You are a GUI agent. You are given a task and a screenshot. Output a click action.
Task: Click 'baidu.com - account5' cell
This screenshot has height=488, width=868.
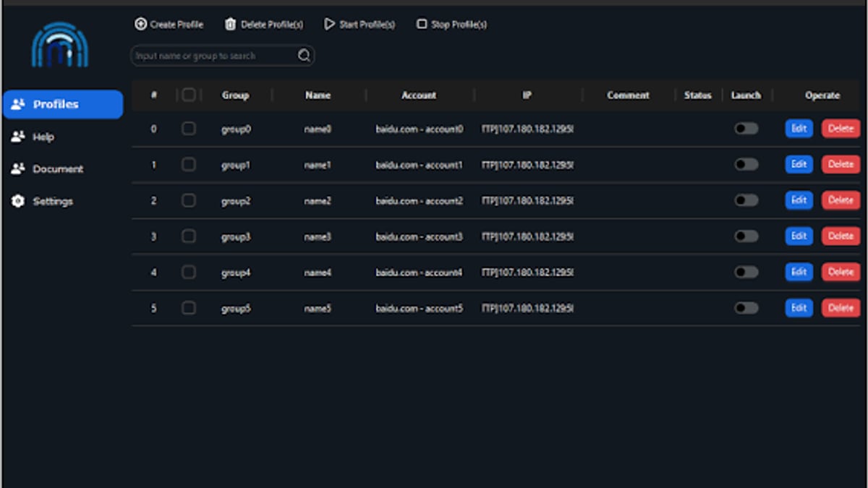(420, 309)
